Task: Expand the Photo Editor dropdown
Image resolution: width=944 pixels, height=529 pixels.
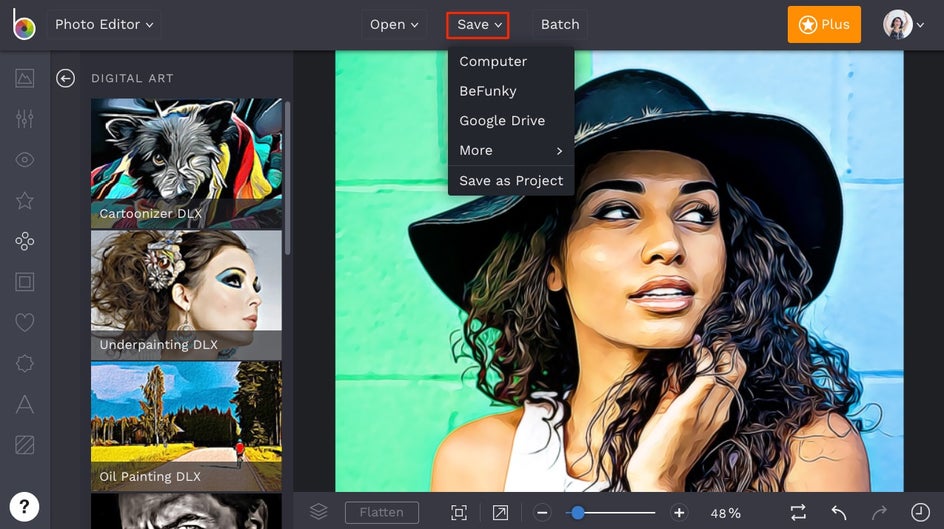Action: coord(104,25)
